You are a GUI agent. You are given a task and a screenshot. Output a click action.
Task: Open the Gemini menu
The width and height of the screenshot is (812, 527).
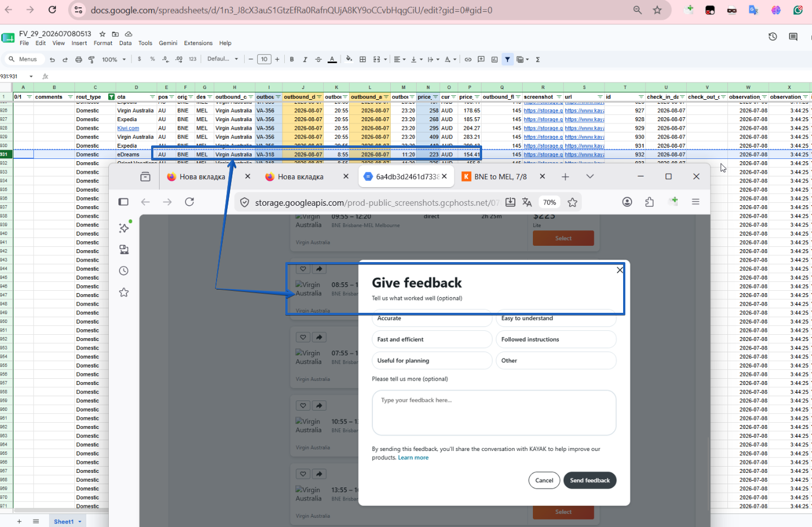(168, 43)
